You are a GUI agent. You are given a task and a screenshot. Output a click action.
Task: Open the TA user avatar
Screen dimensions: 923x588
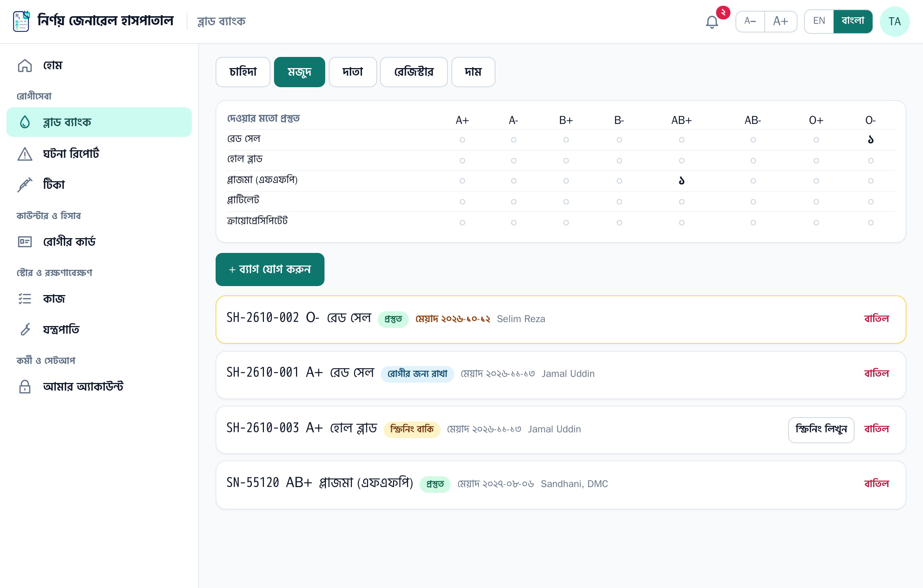click(895, 22)
